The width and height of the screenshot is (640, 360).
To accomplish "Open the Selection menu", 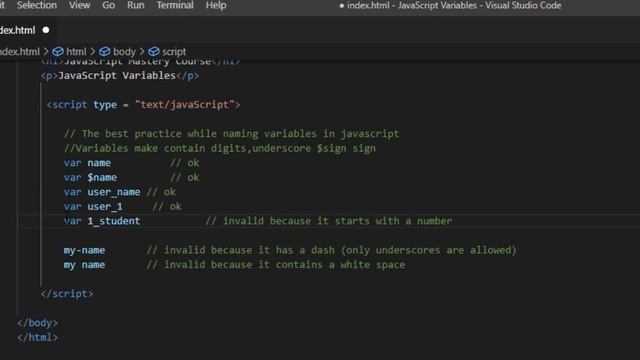I will click(x=37, y=5).
